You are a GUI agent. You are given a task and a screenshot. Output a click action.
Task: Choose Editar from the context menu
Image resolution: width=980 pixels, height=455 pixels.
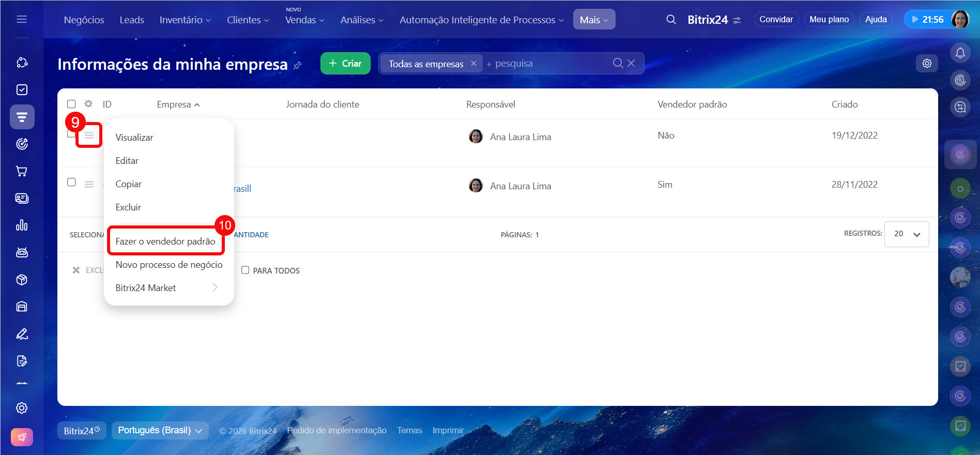pyautogui.click(x=127, y=161)
